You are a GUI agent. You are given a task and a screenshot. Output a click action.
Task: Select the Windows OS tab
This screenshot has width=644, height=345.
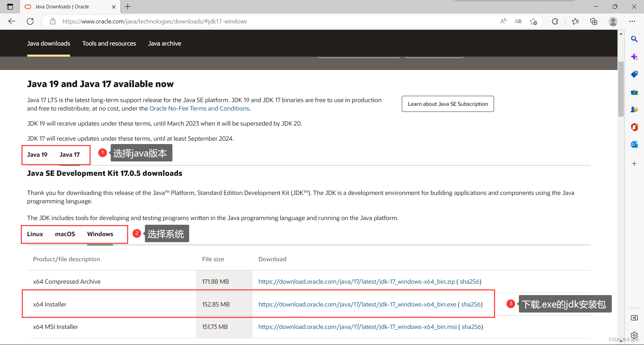tap(100, 234)
